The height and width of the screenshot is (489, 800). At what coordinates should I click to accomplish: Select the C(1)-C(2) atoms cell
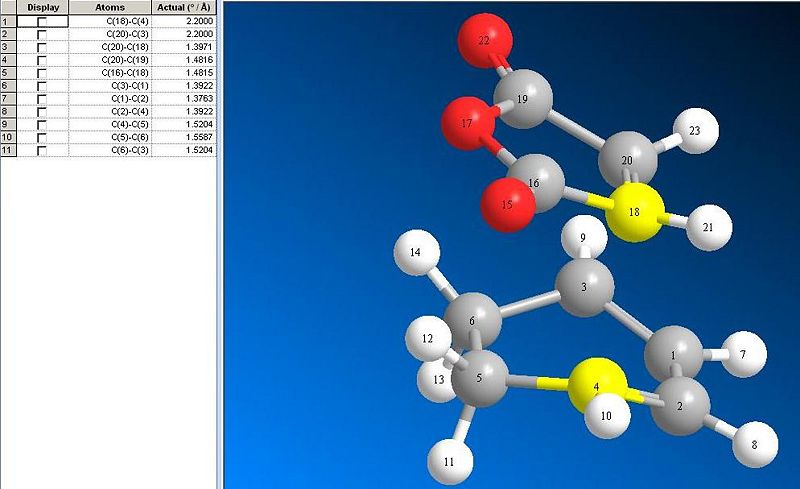[110, 99]
